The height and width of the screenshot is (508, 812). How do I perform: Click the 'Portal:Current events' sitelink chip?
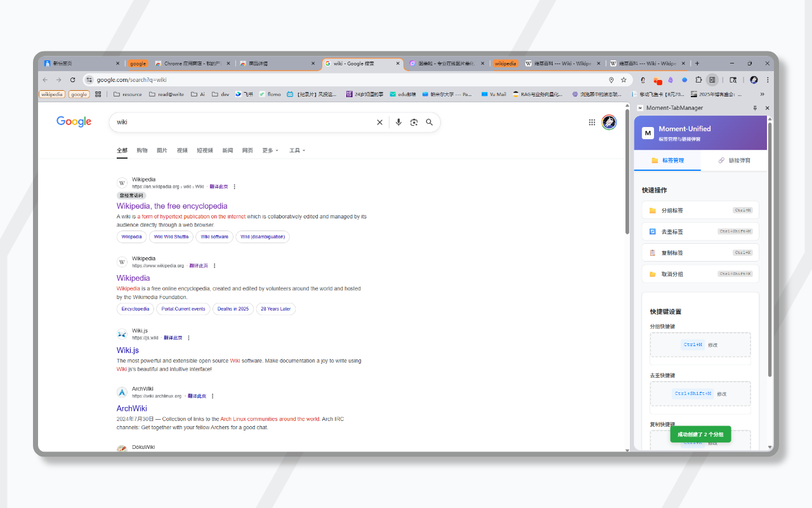tap(183, 309)
